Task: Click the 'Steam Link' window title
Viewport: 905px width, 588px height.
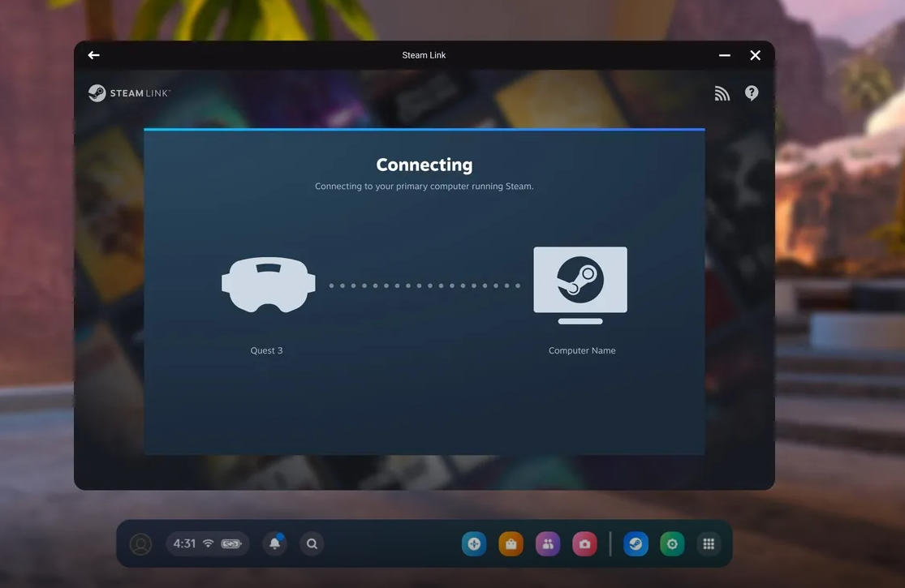Action: pos(424,55)
